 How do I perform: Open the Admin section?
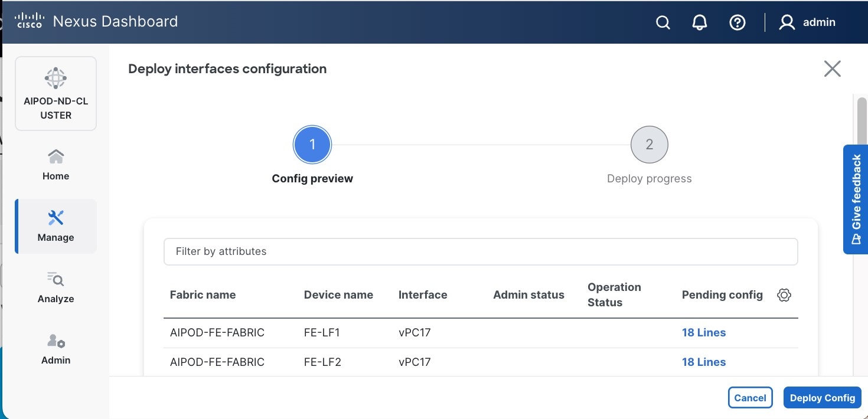coord(56,349)
